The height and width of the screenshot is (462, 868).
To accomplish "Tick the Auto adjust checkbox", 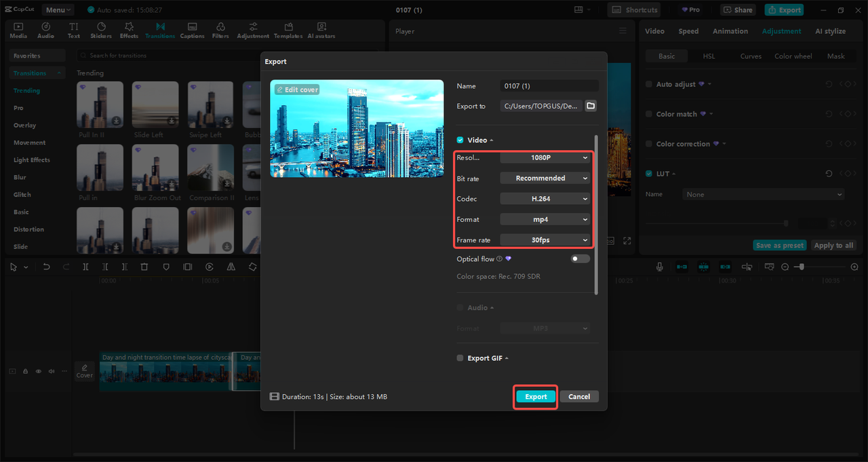I will 649,84.
